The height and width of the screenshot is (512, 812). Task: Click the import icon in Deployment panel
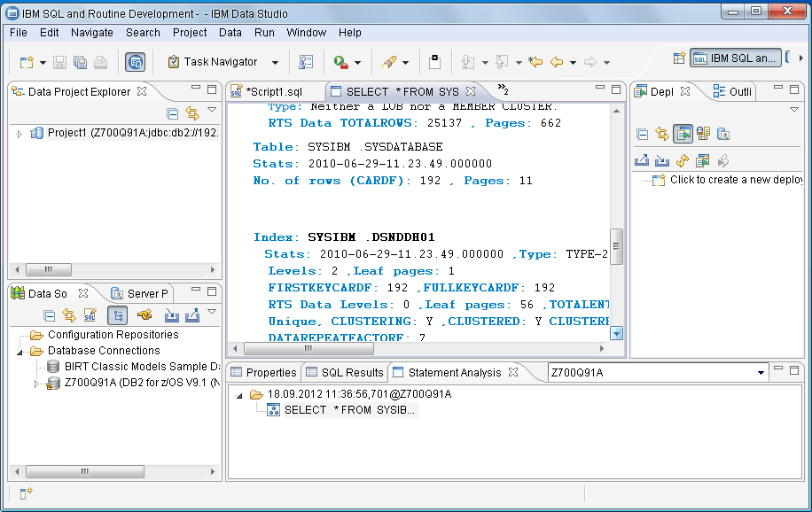click(x=662, y=160)
